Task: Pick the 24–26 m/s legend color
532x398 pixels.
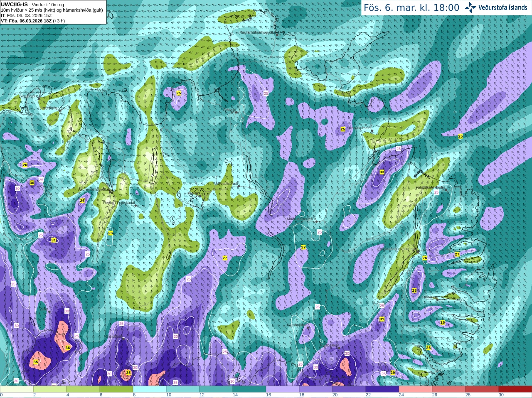Action: 416,389
